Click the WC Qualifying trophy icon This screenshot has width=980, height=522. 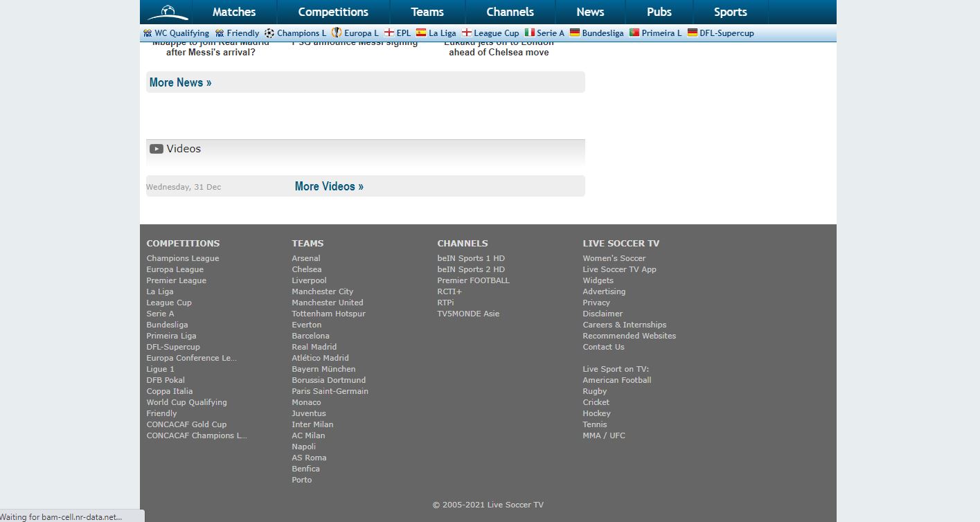pos(148,33)
